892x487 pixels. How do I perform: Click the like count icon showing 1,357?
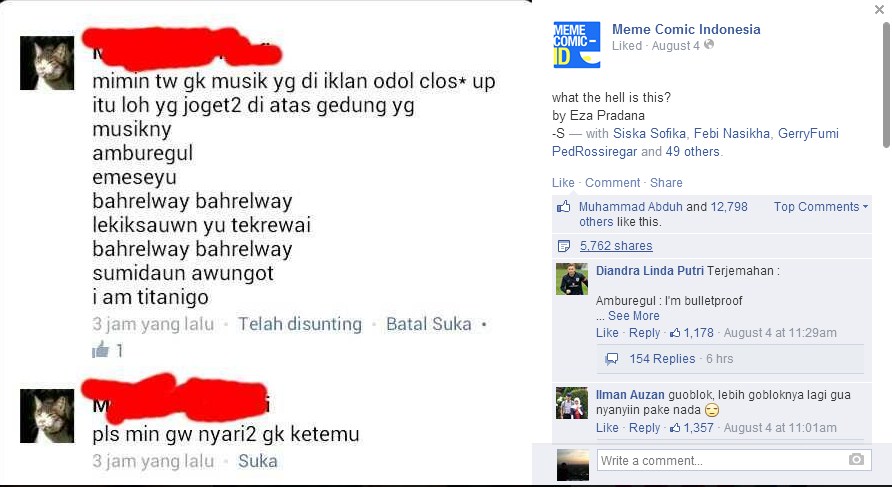675,427
